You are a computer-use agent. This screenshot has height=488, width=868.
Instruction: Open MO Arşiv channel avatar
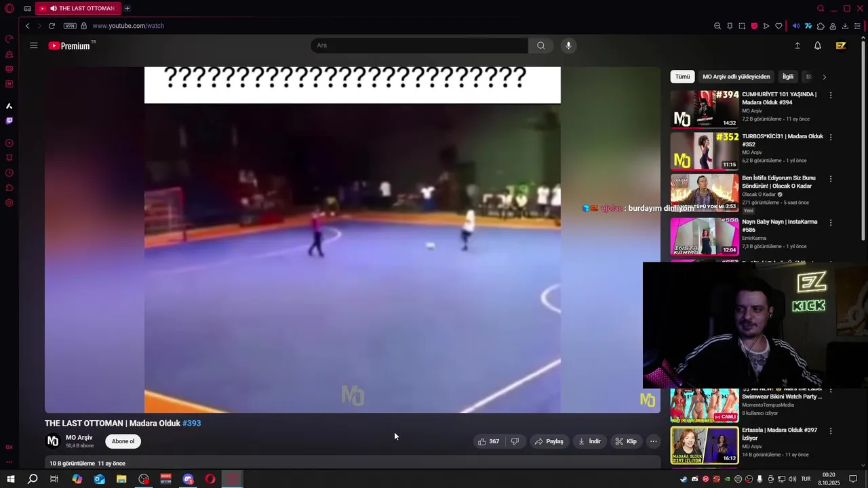[x=53, y=441]
